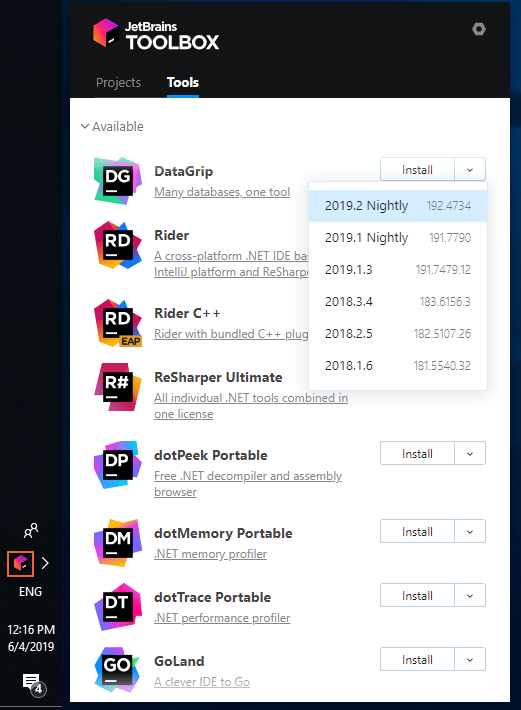This screenshot has width=521, height=710.
Task: Click the dotTrace DT product icon
Action: [118, 607]
